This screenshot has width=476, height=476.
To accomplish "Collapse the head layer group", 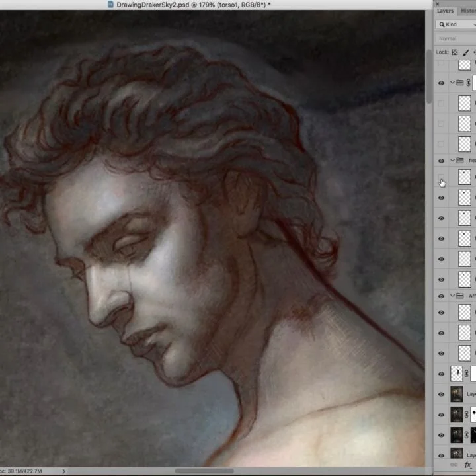I will 452,161.
